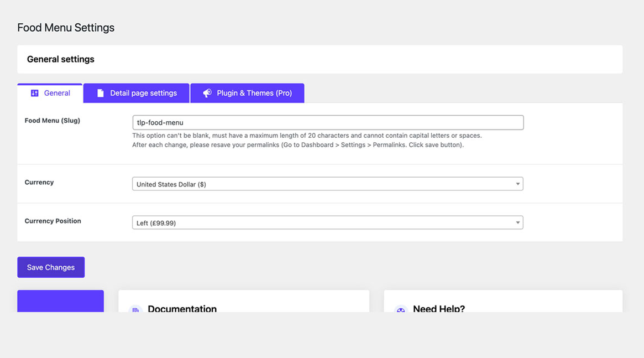The width and height of the screenshot is (644, 358).
Task: Click the arrow on the Currency select box
Action: coord(517,184)
